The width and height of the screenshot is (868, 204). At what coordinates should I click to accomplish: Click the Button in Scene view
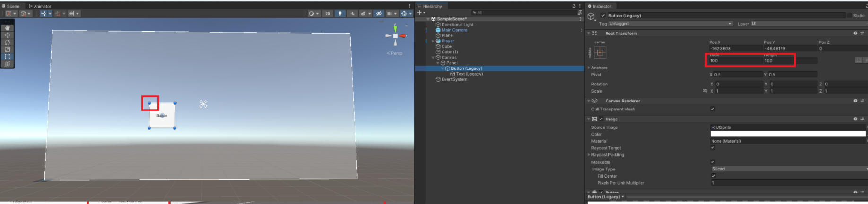tap(162, 116)
